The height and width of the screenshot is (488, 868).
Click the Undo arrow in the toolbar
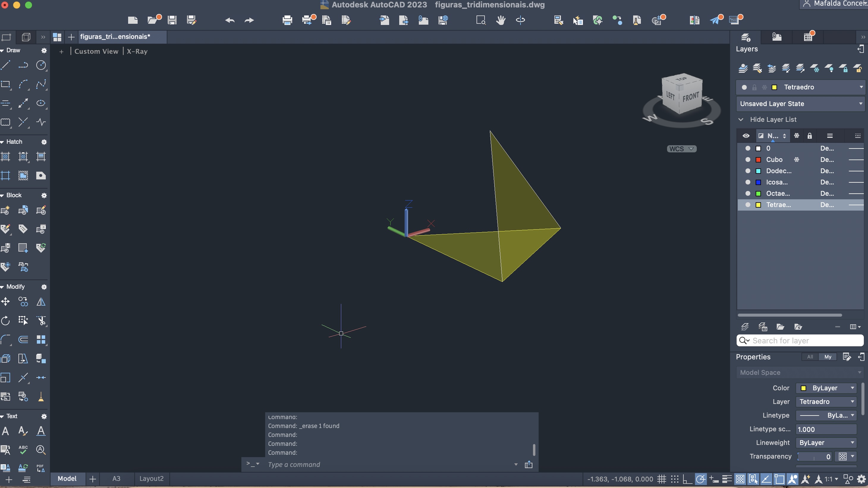pos(230,20)
